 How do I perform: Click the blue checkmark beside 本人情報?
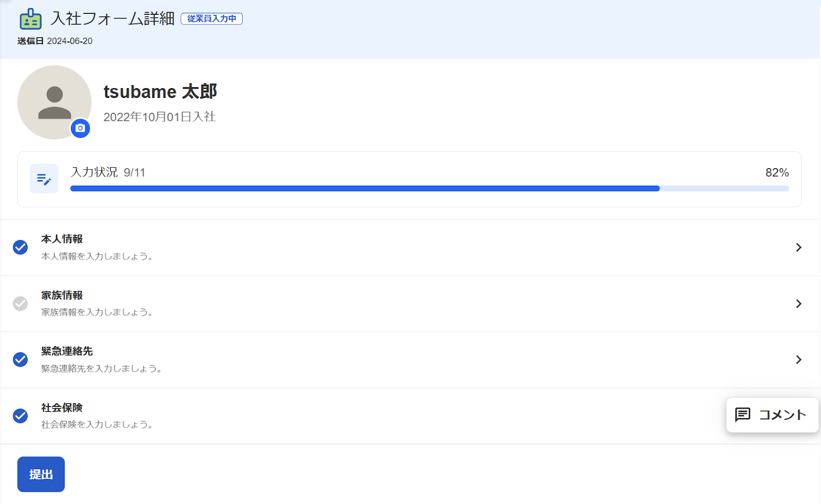[21, 248]
